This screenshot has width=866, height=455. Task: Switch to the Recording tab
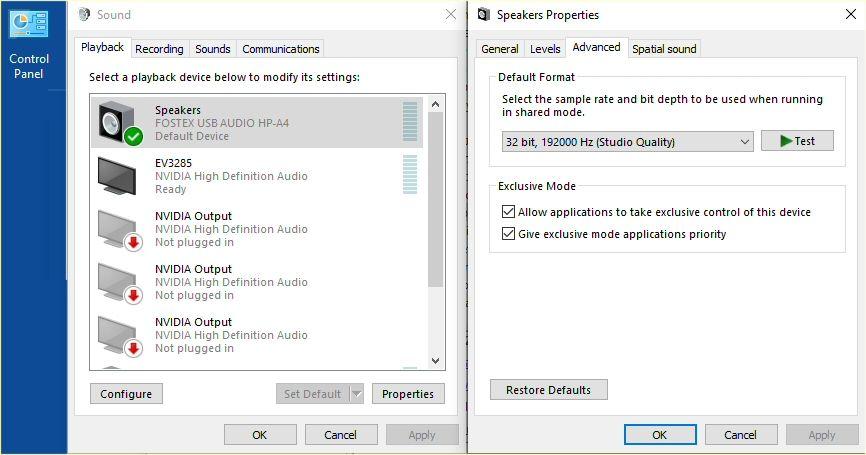coord(159,49)
